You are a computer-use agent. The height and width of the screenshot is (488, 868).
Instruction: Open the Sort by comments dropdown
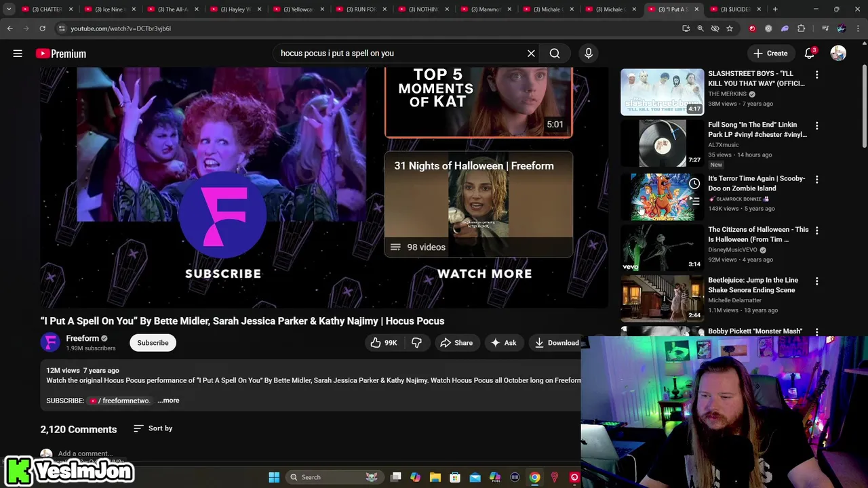coord(153,428)
